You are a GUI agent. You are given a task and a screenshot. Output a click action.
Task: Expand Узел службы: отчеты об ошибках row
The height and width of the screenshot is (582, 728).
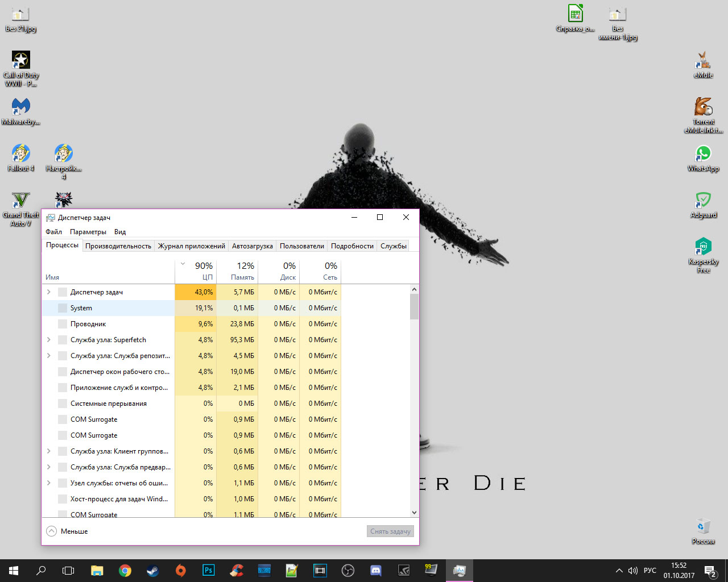[x=49, y=483]
